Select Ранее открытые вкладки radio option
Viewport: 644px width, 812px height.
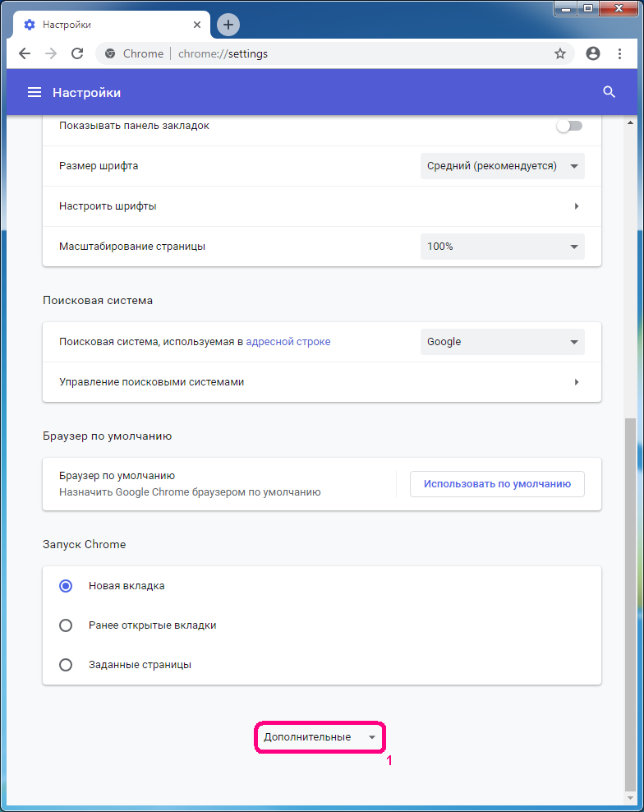(66, 625)
